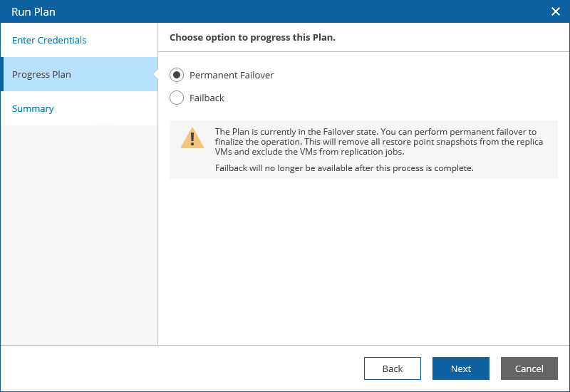Image resolution: width=570 pixels, height=392 pixels.
Task: Click the blue bar left of Progress Plan
Action: click(2, 75)
